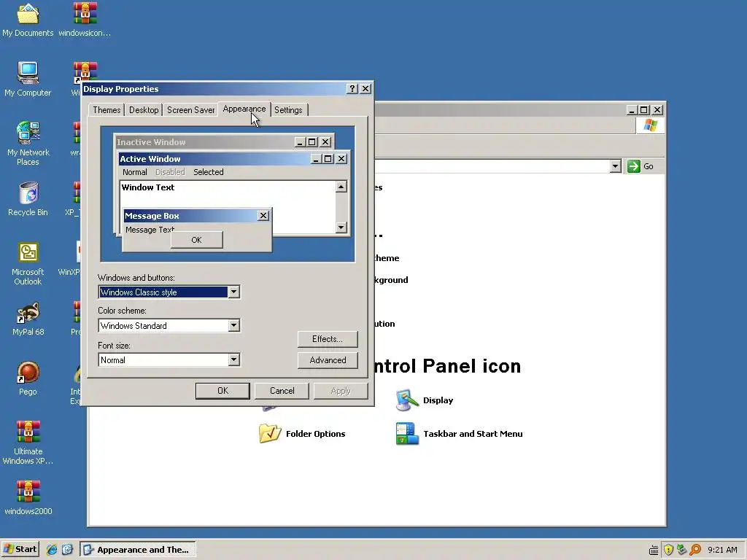This screenshot has height=560, width=747.
Task: Click the Effects... button
Action: [328, 339]
